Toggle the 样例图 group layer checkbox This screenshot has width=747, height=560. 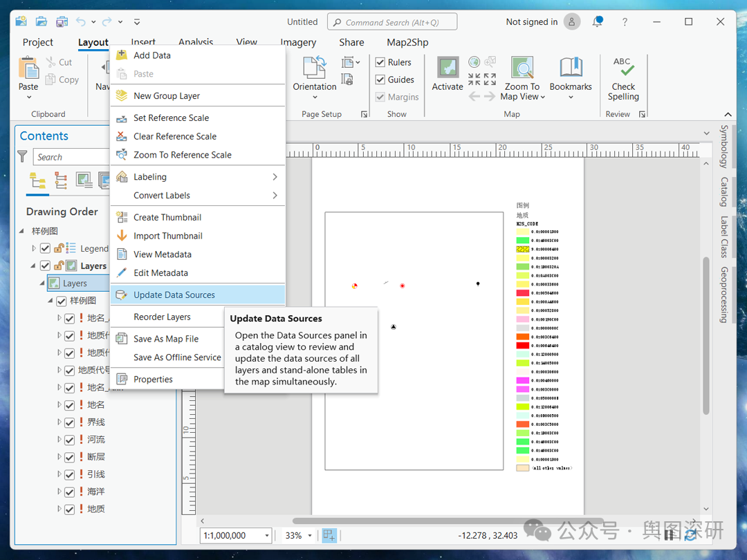tap(61, 301)
